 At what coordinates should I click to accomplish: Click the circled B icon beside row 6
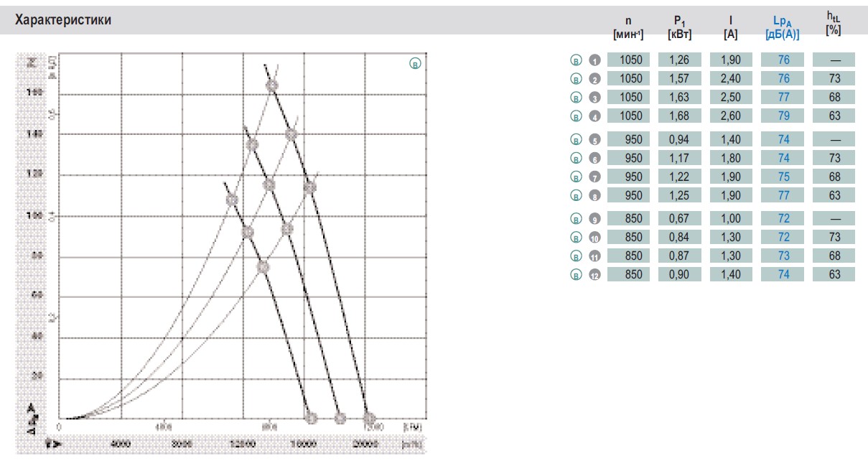point(576,159)
